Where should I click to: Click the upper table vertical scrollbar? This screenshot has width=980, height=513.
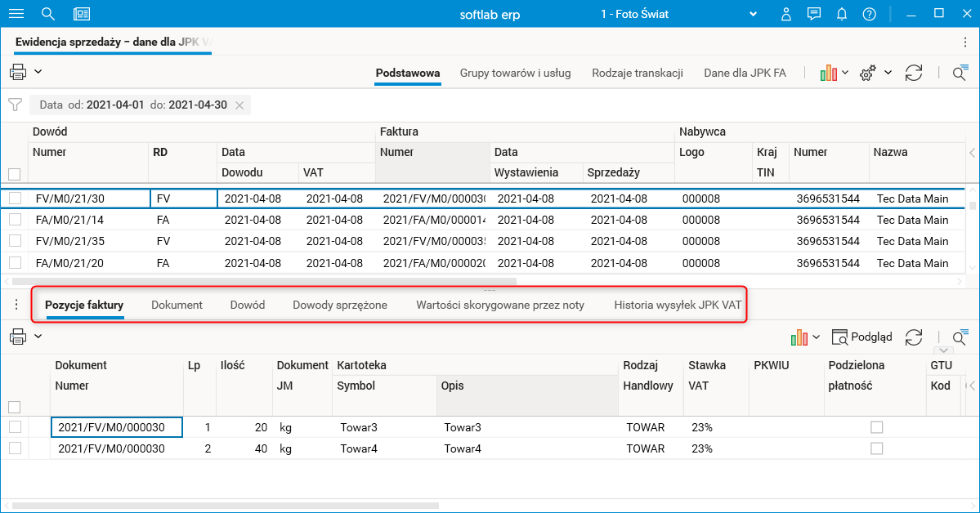point(972,205)
